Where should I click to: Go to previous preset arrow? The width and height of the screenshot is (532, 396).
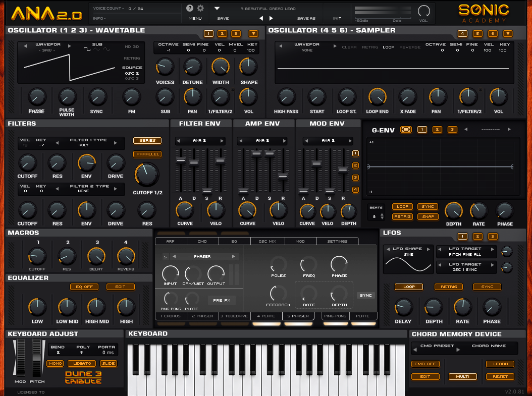pyautogui.click(x=261, y=18)
